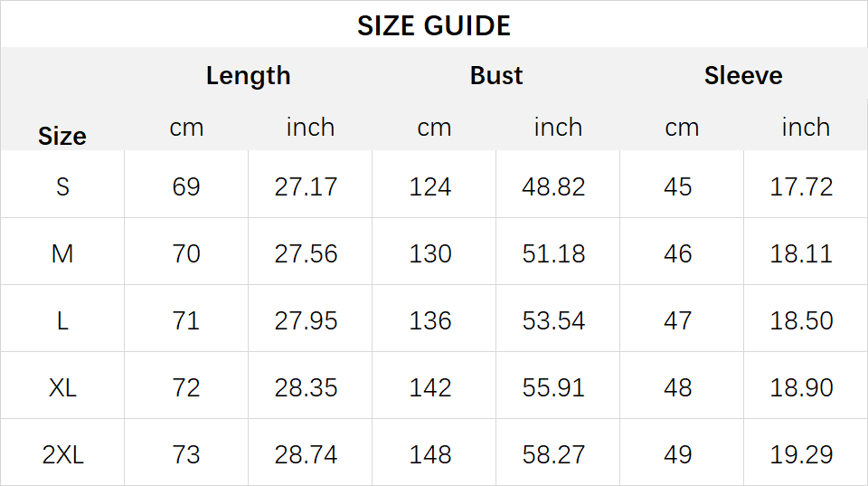The width and height of the screenshot is (868, 486).
Task: Click the 53.54 bust inch cell
Action: point(553,321)
